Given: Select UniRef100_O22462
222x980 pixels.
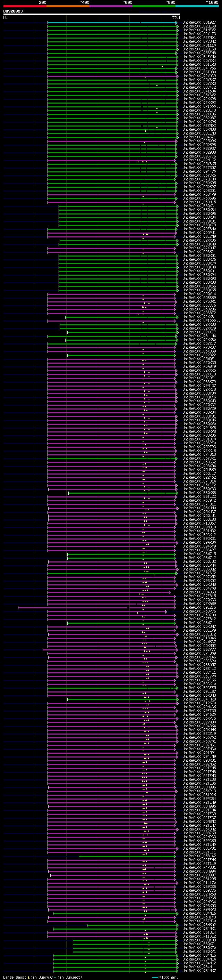Looking at the screenshot, I should [199, 477].
